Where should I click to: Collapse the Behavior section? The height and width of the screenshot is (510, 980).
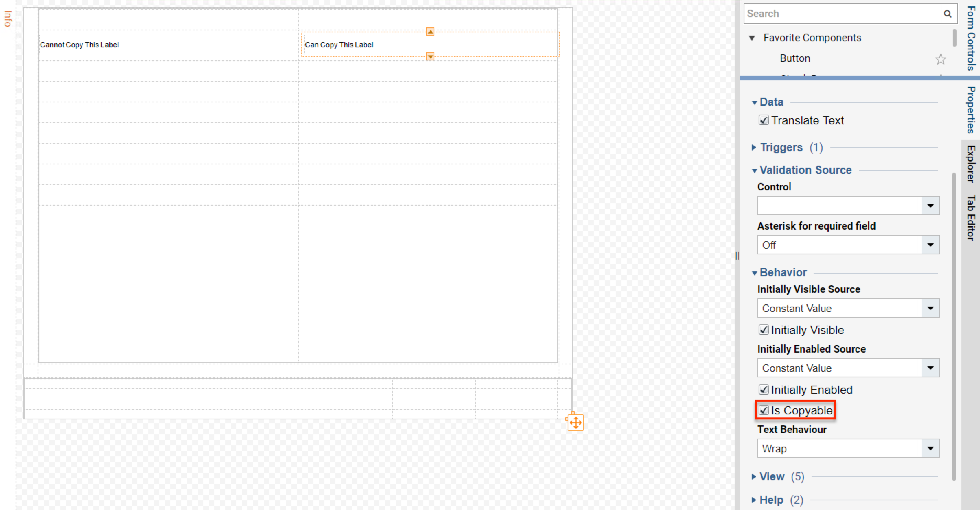(754, 273)
